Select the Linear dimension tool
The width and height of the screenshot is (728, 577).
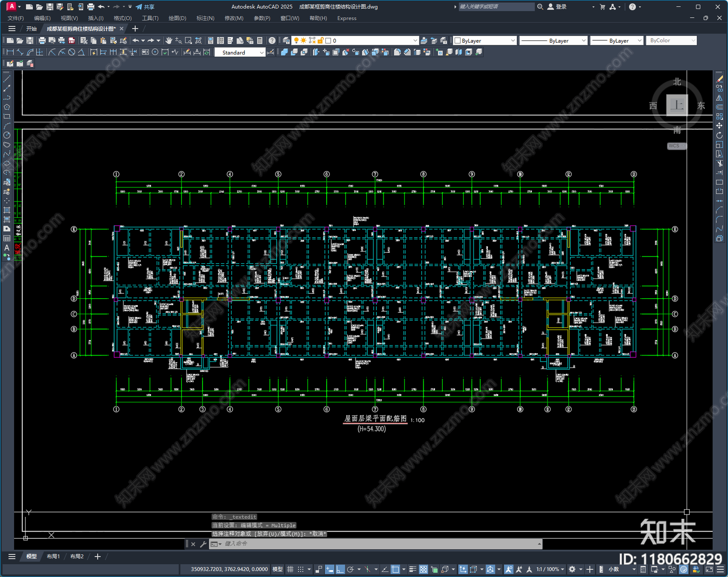[10, 52]
